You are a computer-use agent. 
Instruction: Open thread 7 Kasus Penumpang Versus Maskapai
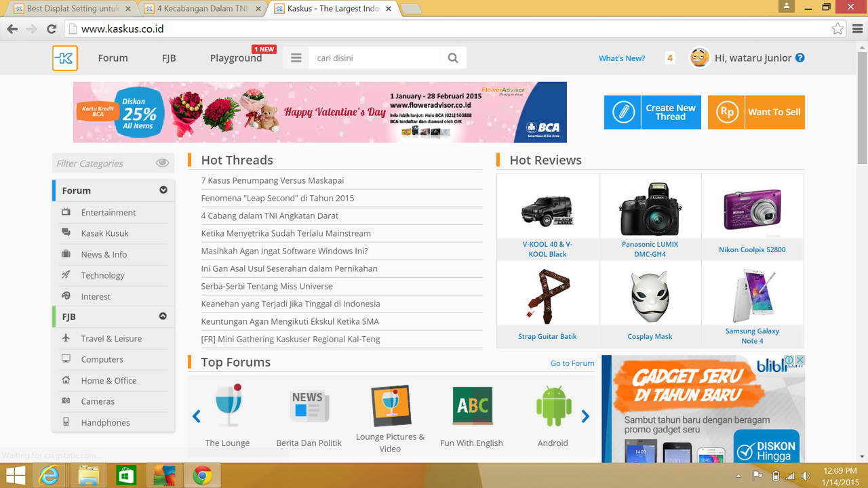coord(273,180)
